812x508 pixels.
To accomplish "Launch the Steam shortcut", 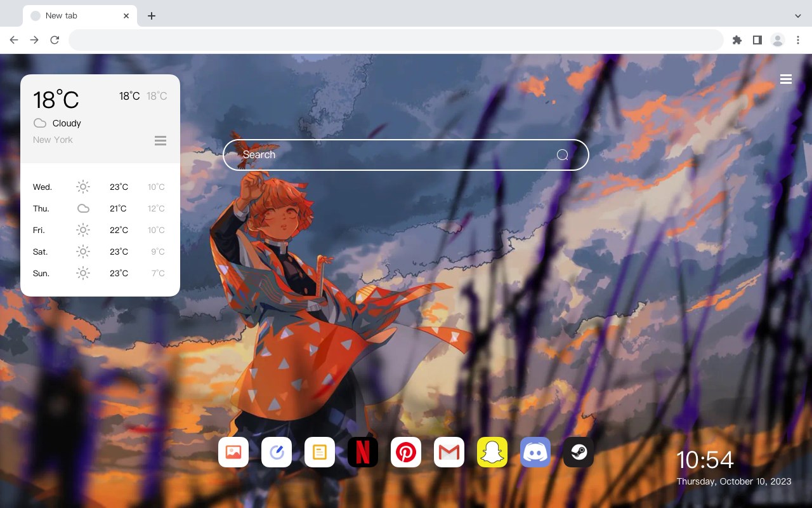I will (x=579, y=452).
